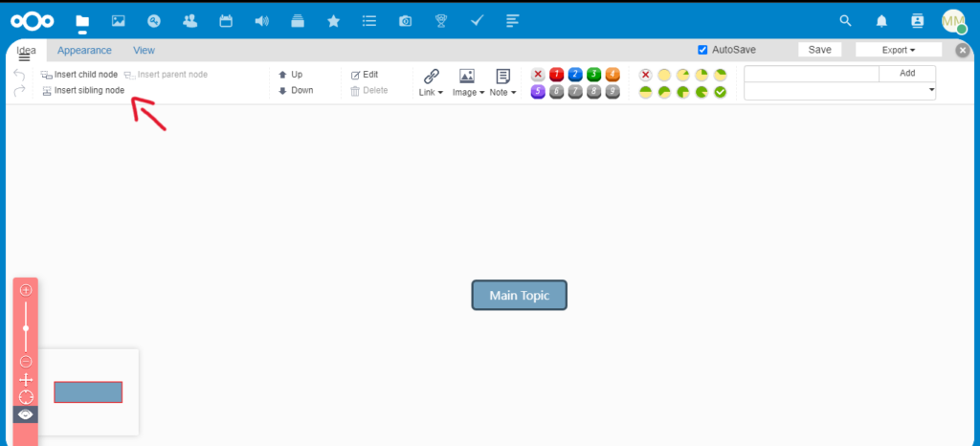Set priority 5 purple badge
Screen dimensions: 980x446
pyautogui.click(x=538, y=92)
